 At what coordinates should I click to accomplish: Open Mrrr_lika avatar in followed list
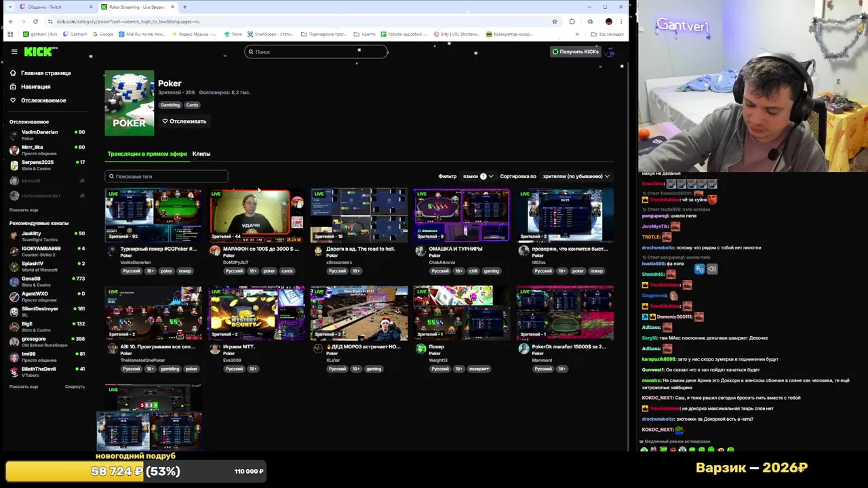click(x=14, y=150)
